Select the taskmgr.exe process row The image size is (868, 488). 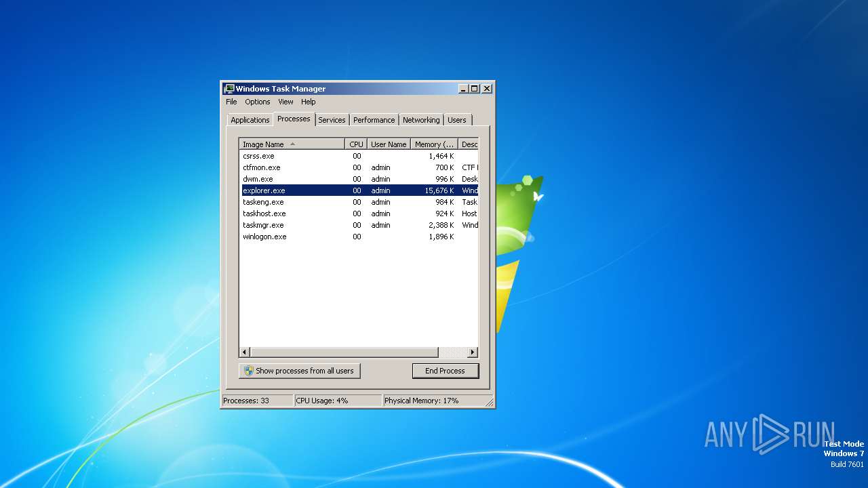click(359, 225)
